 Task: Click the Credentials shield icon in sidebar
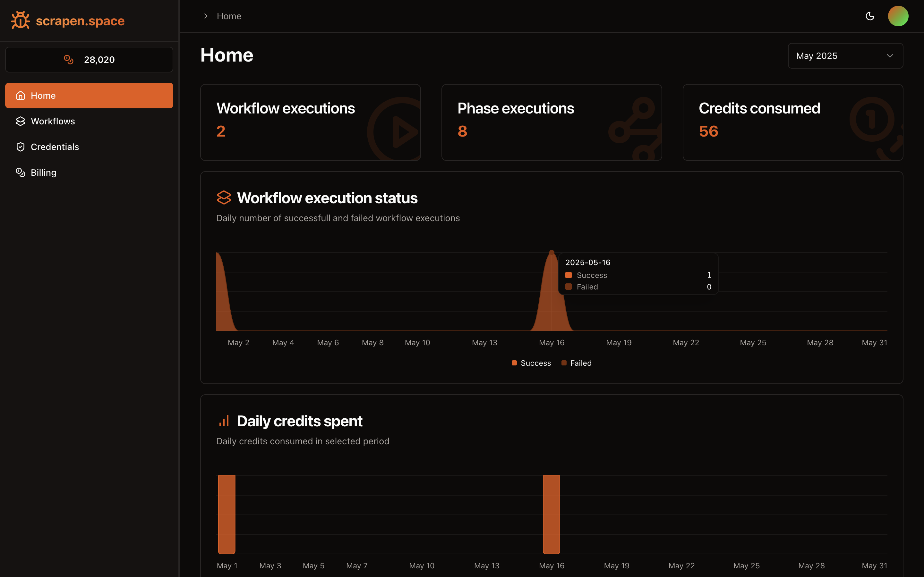[x=21, y=147]
